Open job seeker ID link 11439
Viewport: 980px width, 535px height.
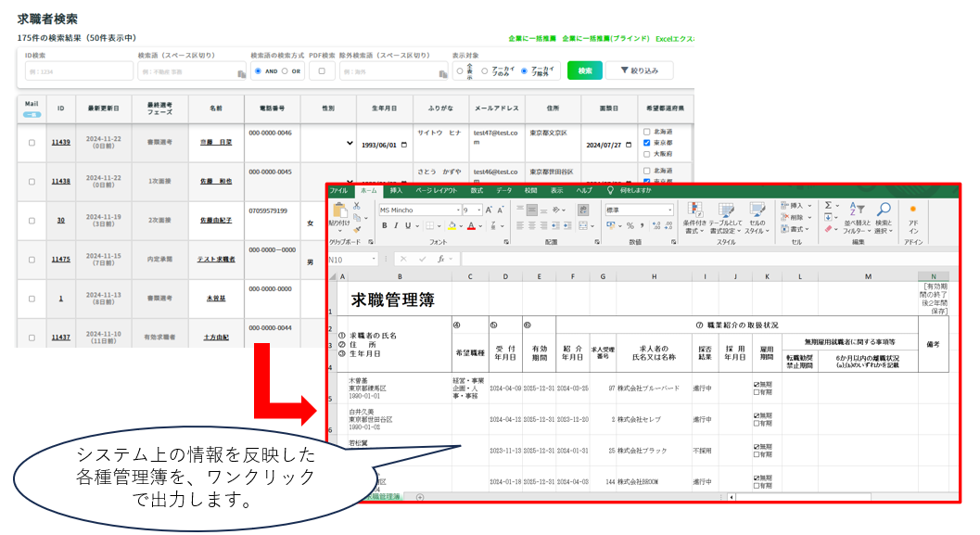click(x=61, y=143)
